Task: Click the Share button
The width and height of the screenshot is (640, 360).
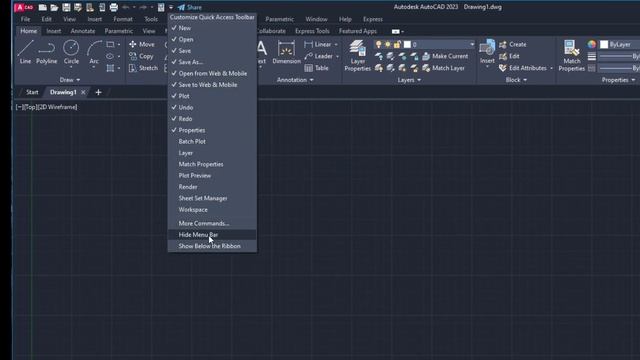Action: [x=190, y=7]
